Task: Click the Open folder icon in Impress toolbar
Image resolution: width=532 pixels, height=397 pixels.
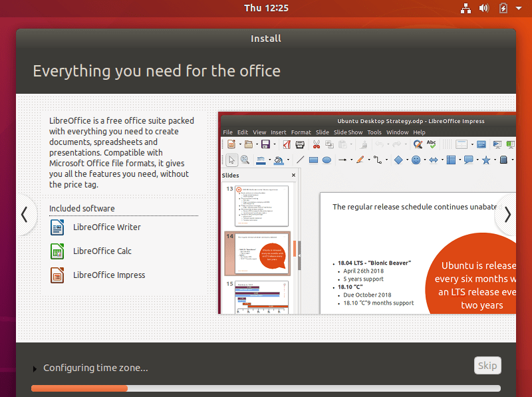Action: click(x=249, y=144)
